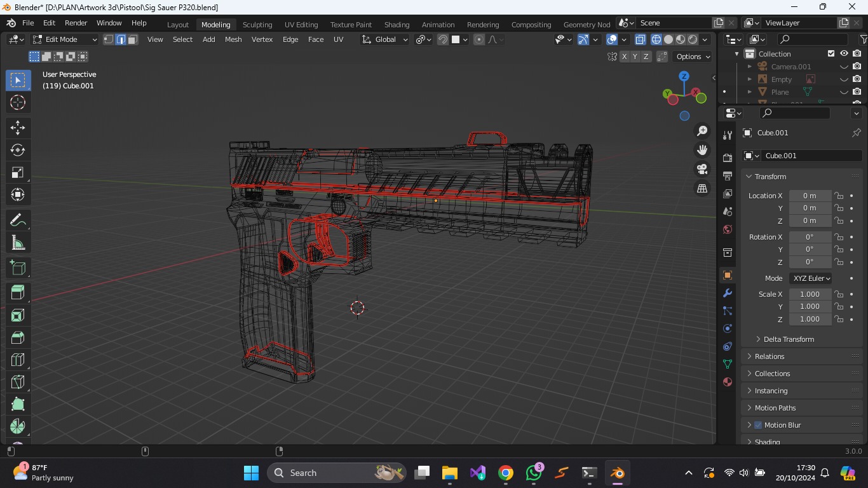Expand the Camera.001 outliner row
868x488 pixels.
click(750, 67)
